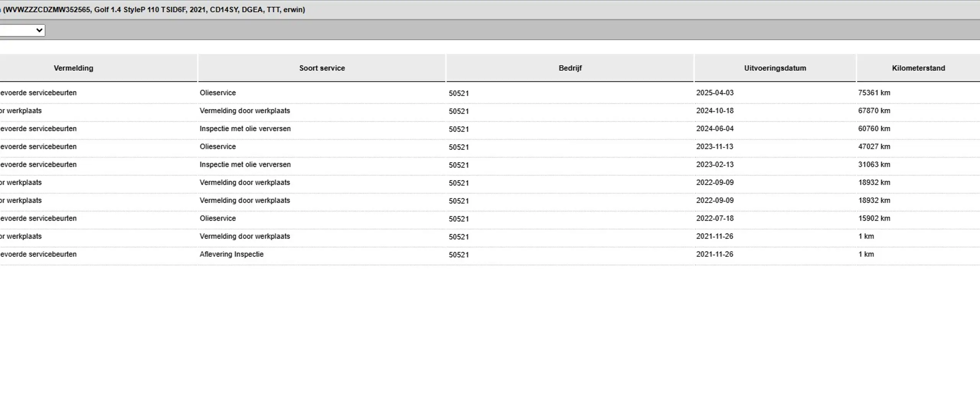Click the vehicle title text with VIN WVWZZZCDZMW352565
The height and width of the screenshot is (404, 980).
pos(153,10)
